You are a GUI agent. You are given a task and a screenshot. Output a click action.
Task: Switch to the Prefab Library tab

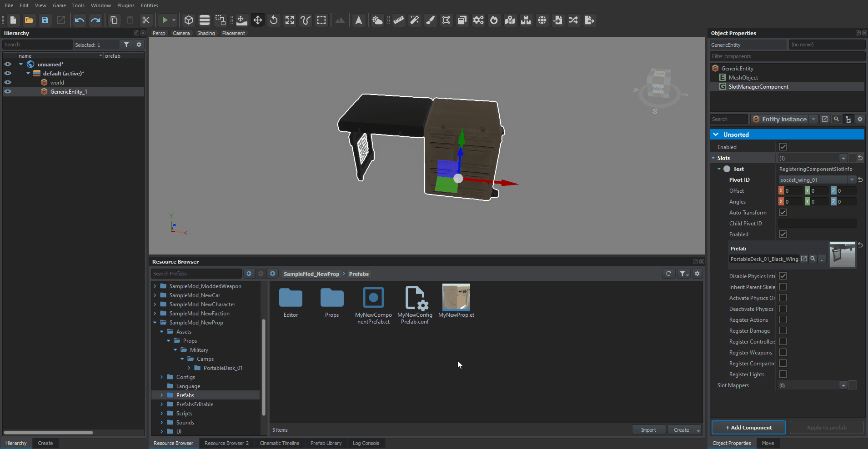pyautogui.click(x=326, y=443)
